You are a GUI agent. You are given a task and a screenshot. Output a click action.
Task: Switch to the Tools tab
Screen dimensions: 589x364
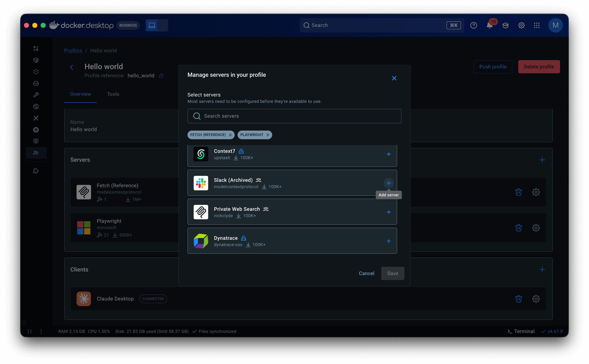(113, 94)
